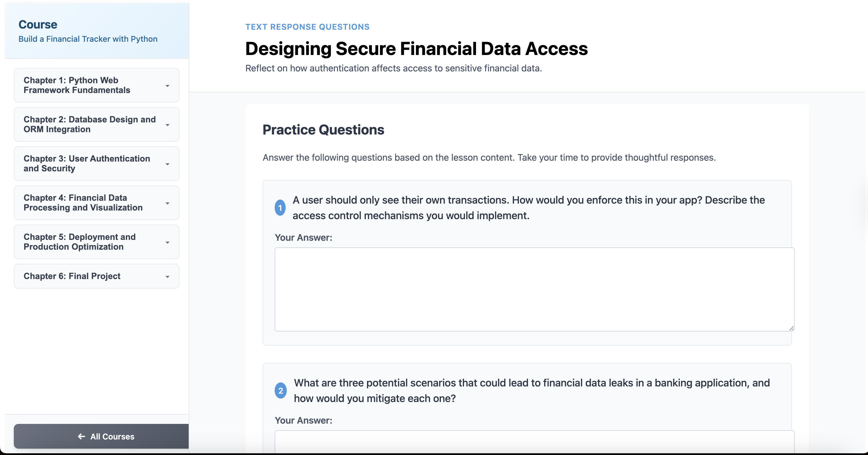This screenshot has height=455, width=868.
Task: Select Chapter 2: Database Design and ORM Integration
Action: pyautogui.click(x=89, y=124)
